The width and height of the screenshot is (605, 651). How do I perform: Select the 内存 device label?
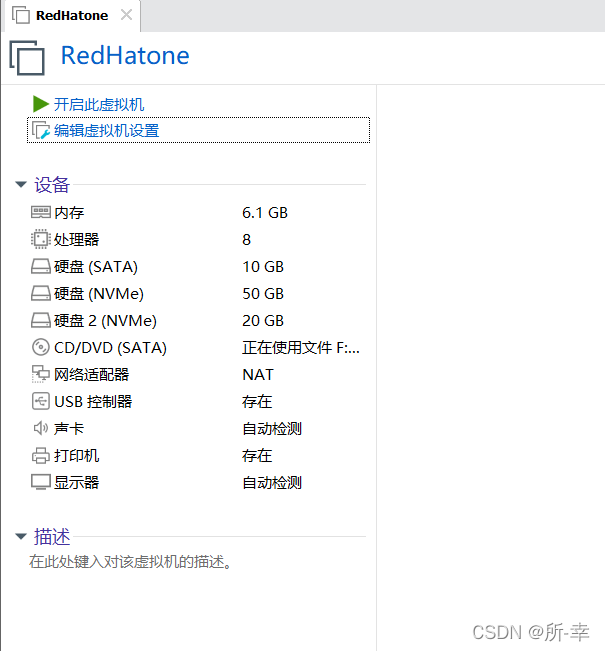pyautogui.click(x=69, y=213)
